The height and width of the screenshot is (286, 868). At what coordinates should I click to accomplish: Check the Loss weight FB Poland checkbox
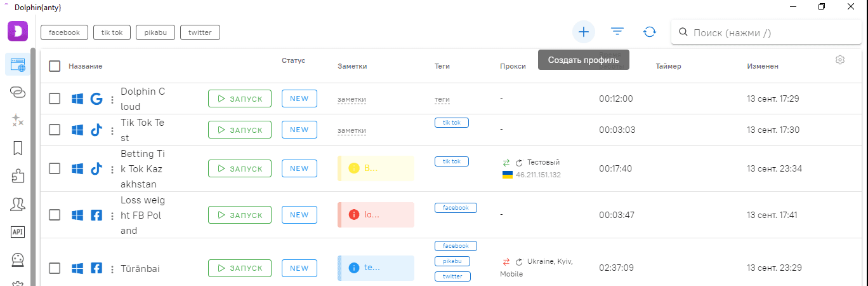pyautogui.click(x=55, y=215)
